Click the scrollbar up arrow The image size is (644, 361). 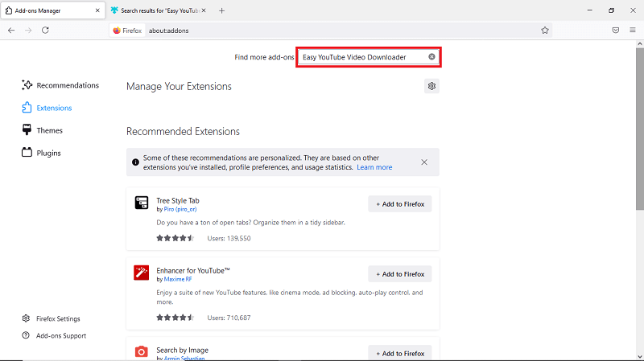pyautogui.click(x=640, y=43)
